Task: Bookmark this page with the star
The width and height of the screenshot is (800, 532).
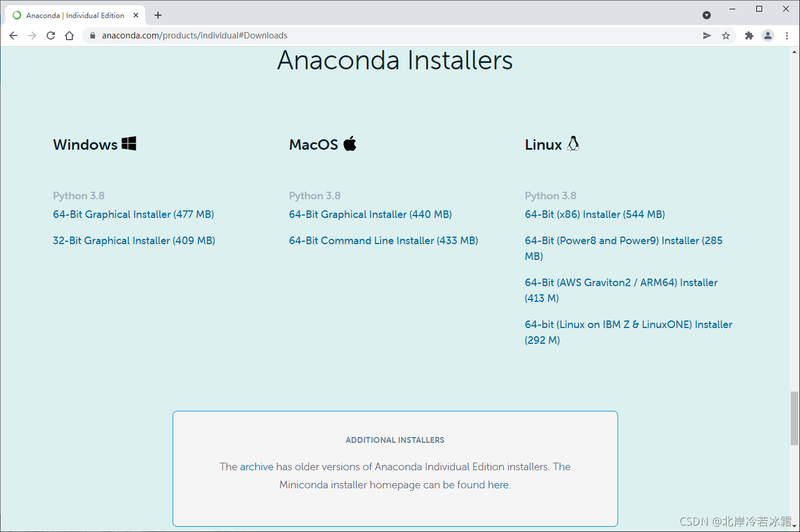Action: [x=726, y=36]
